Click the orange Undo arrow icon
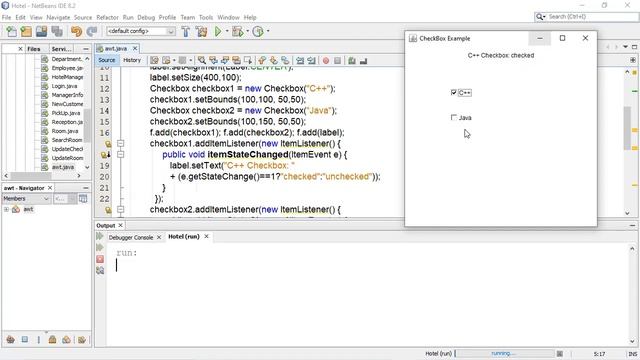The image size is (640, 360). click(x=76, y=31)
